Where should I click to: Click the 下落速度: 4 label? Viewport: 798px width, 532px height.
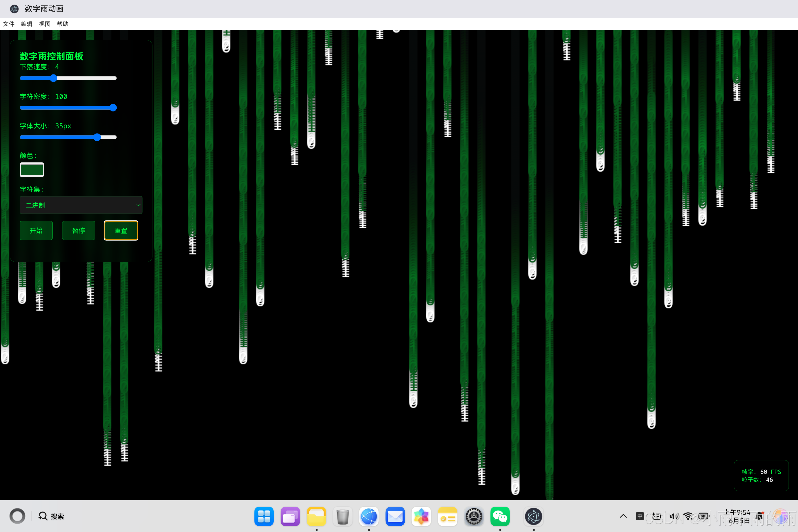39,67
